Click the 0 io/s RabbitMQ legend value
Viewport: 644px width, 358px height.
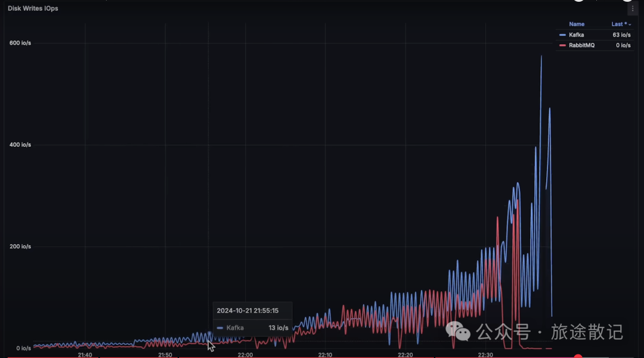623,45
